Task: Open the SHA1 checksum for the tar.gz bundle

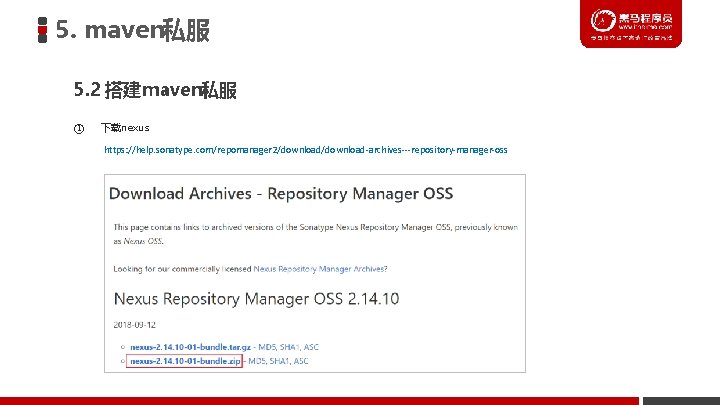Action: click(290, 347)
